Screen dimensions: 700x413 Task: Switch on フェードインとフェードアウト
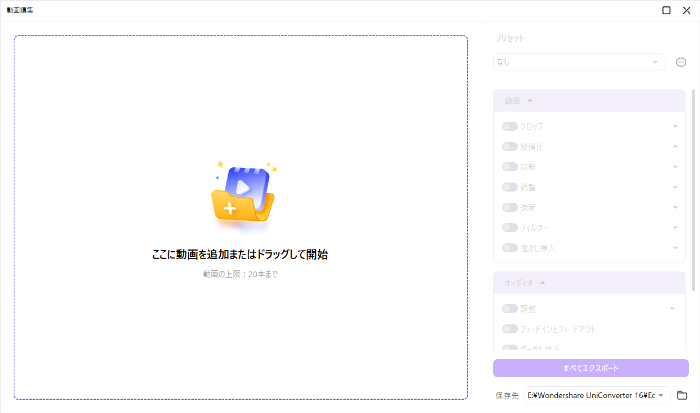[x=509, y=329]
